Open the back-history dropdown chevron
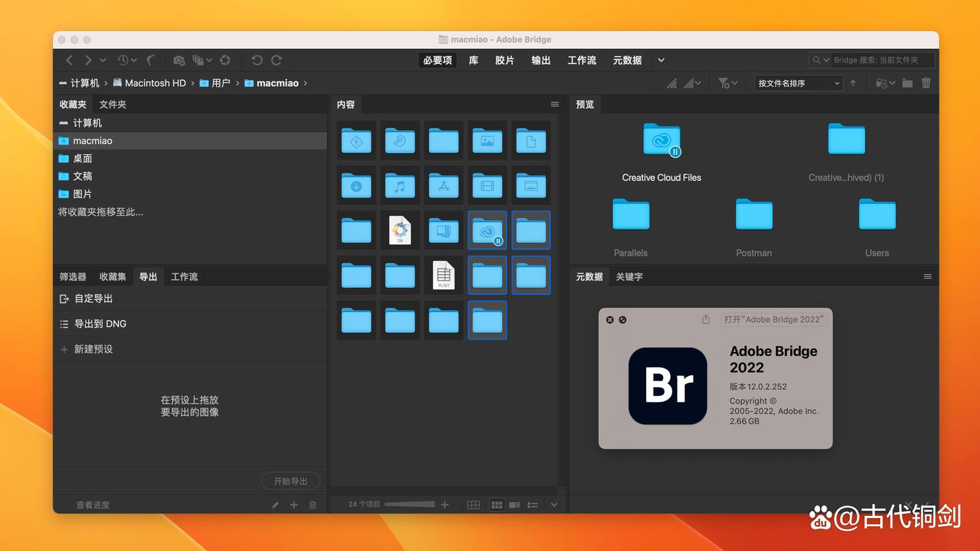980x551 pixels. point(102,60)
